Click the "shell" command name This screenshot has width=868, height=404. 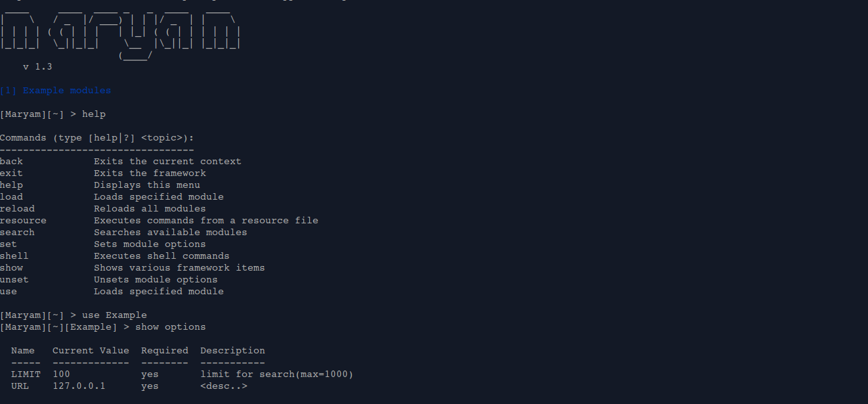click(x=14, y=256)
